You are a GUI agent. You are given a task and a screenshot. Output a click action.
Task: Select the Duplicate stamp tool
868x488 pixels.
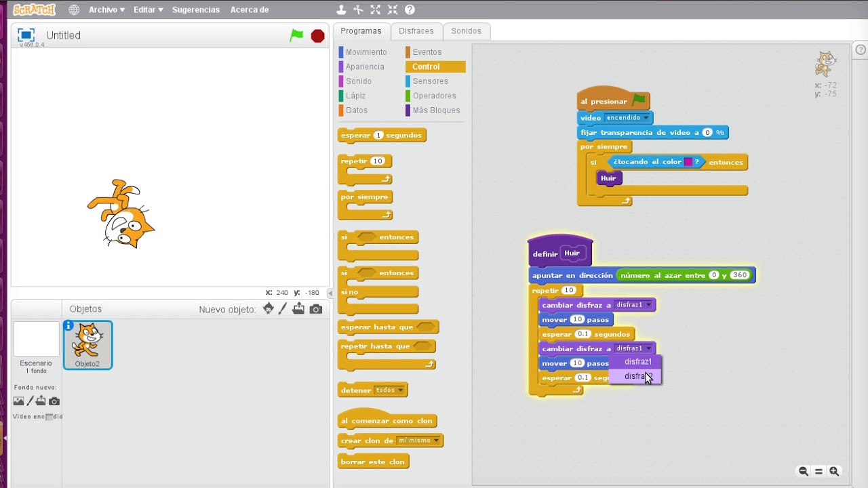point(341,9)
